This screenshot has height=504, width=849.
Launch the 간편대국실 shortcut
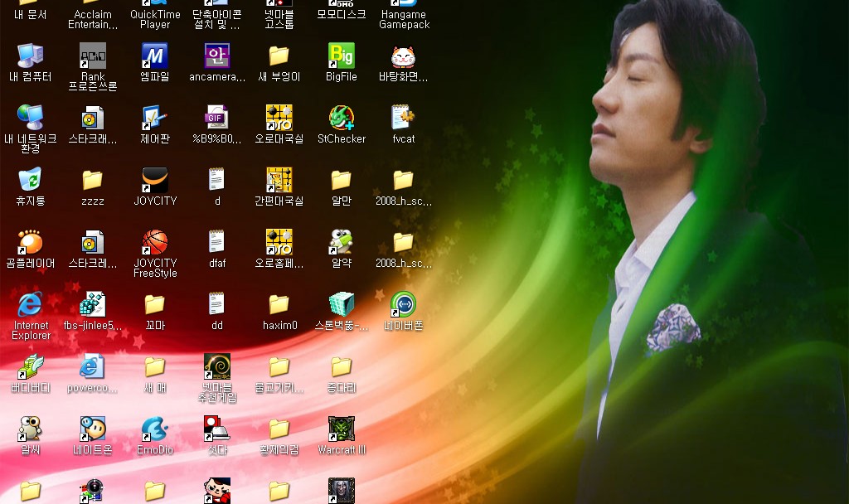279,180
